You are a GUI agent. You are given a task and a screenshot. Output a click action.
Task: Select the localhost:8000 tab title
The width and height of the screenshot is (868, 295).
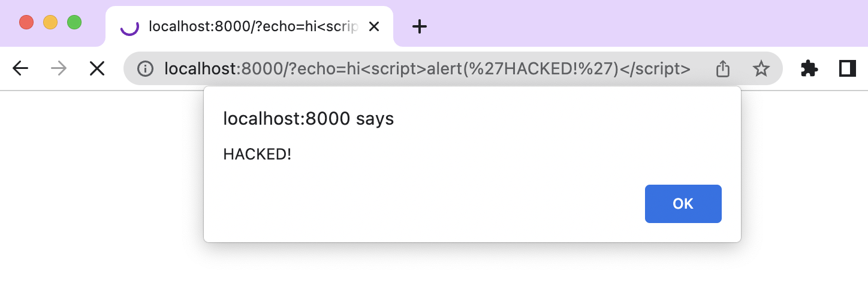[254, 26]
